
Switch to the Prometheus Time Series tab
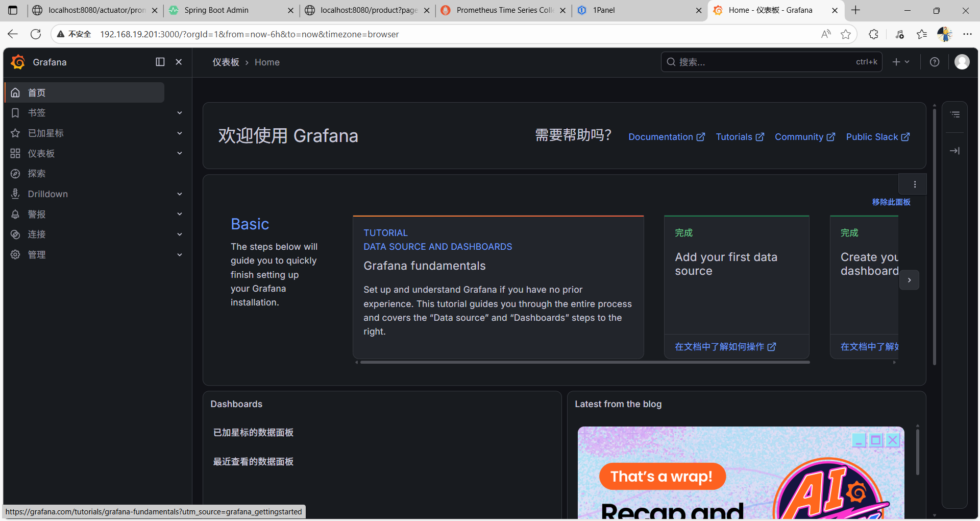pos(503,10)
